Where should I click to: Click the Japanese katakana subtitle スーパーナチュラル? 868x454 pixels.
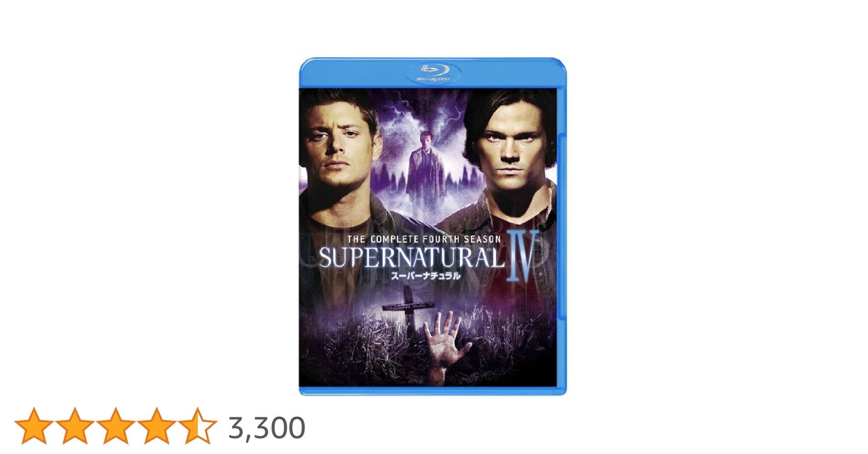[425, 276]
